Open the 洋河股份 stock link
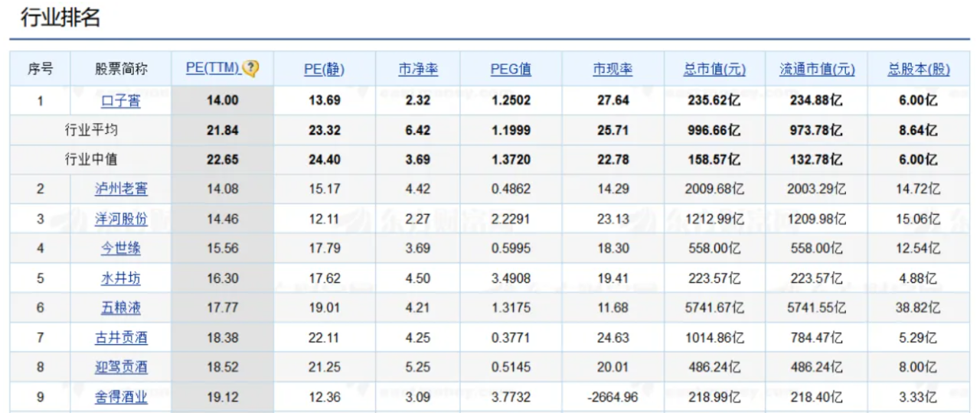 pyautogui.click(x=121, y=219)
